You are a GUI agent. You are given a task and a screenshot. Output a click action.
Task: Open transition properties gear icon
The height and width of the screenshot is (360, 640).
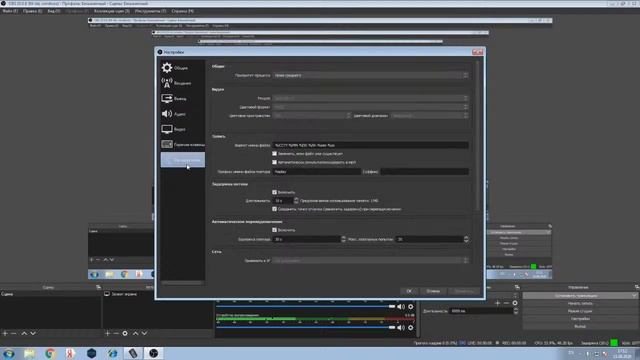click(515, 303)
